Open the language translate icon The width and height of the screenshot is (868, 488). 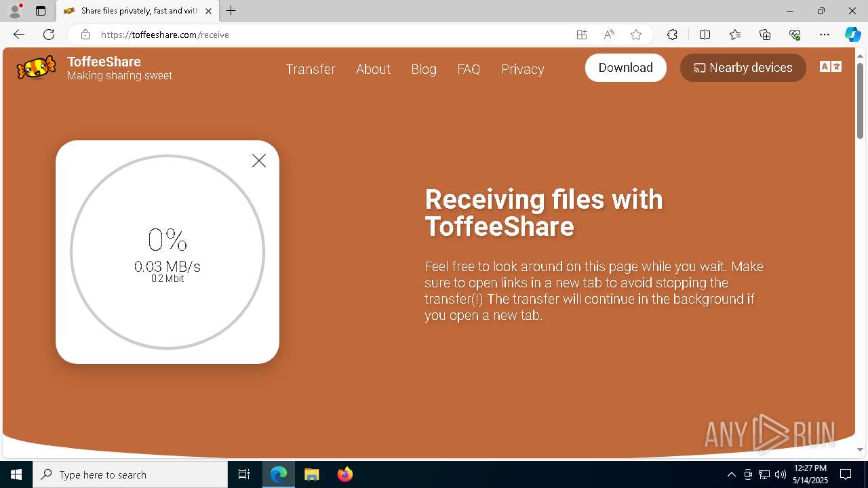(x=831, y=66)
